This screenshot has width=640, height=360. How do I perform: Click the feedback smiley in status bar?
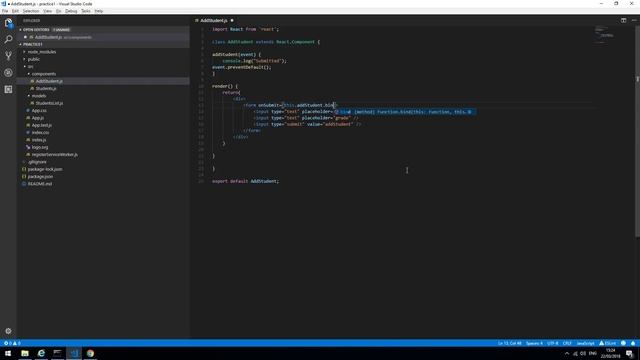(x=623, y=343)
